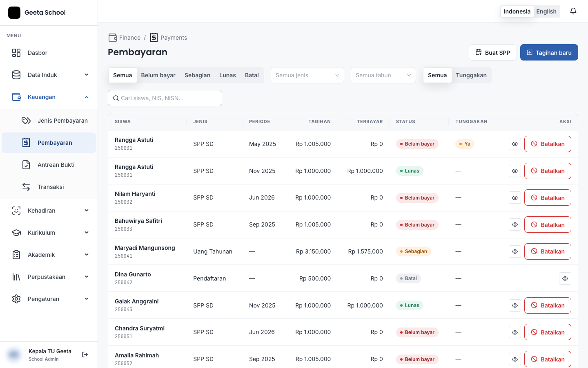Open the Semua tahun dropdown
The image size is (588, 368).
click(383, 75)
